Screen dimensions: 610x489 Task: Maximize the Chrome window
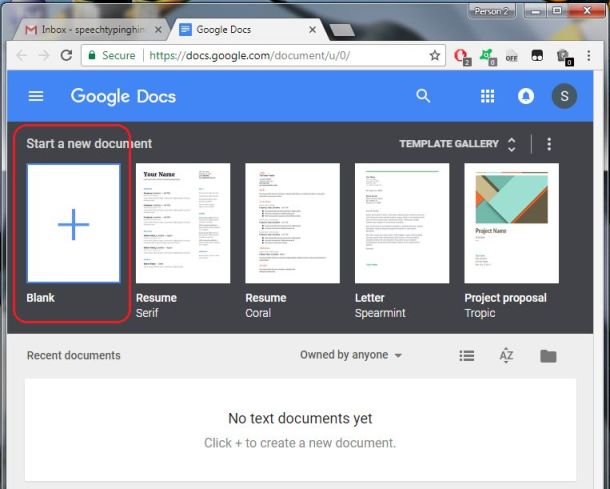pyautogui.click(x=557, y=11)
